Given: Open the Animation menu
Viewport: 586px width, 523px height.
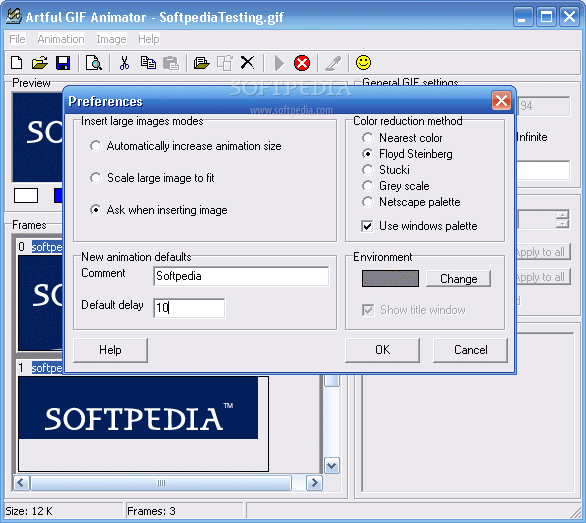Looking at the screenshot, I should [61, 39].
